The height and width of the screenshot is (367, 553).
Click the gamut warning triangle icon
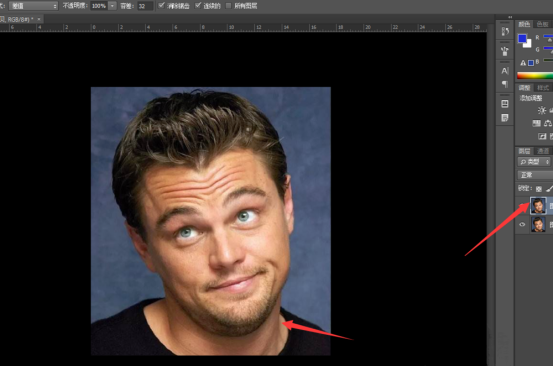[523, 63]
